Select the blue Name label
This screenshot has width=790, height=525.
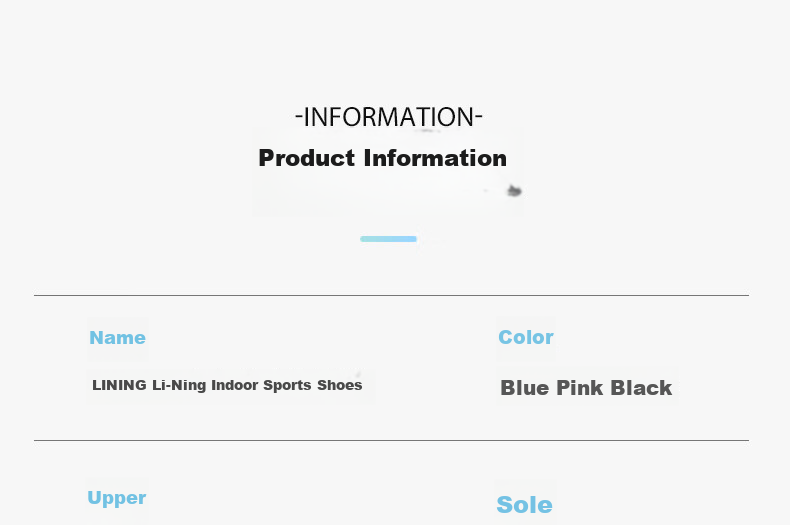117,338
